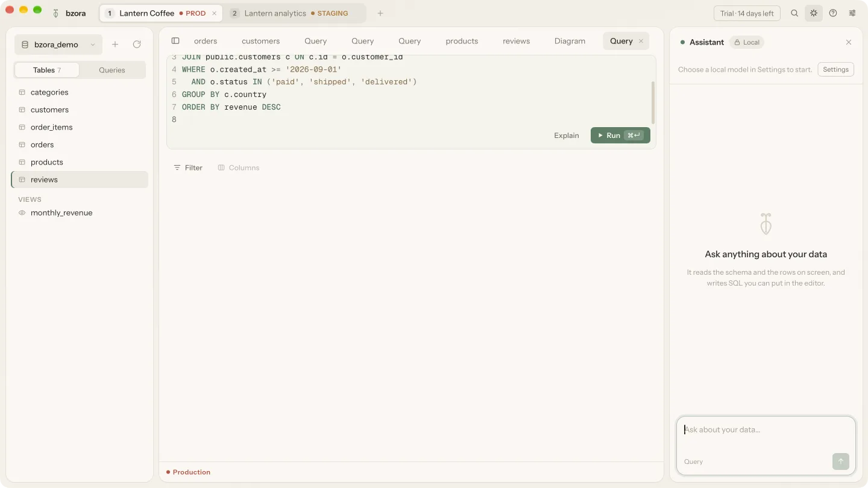Screen dimensions: 868x488
Task: Open the orders tab
Action: [x=206, y=41]
